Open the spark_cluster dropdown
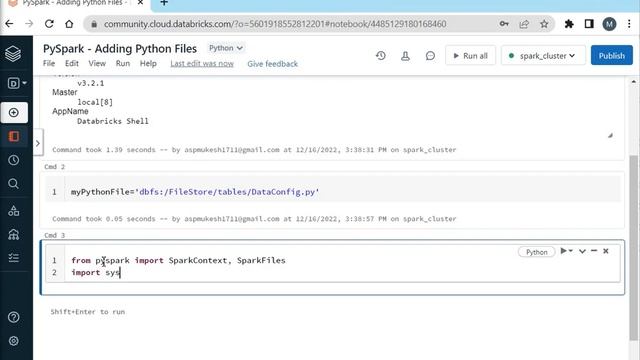 [543, 56]
